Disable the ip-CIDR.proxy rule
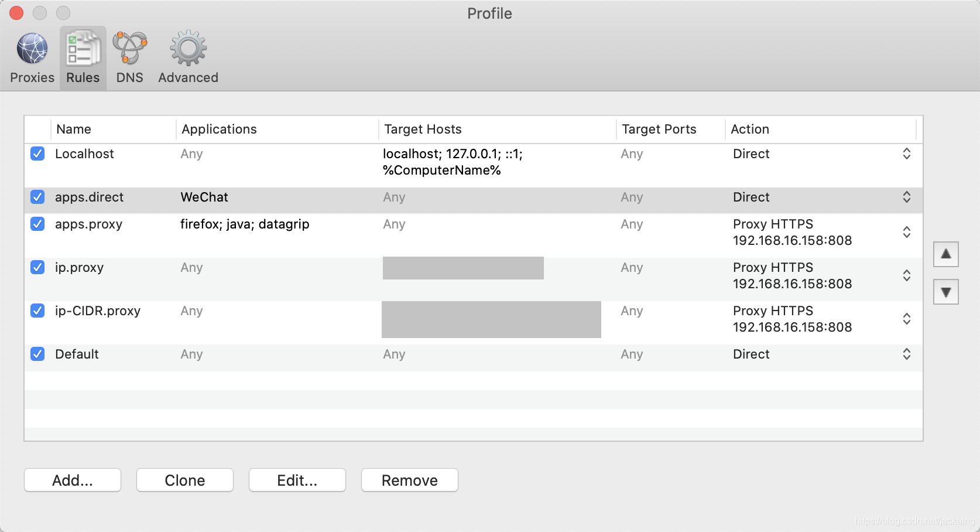Screen dimensions: 980x532 tap(37, 311)
